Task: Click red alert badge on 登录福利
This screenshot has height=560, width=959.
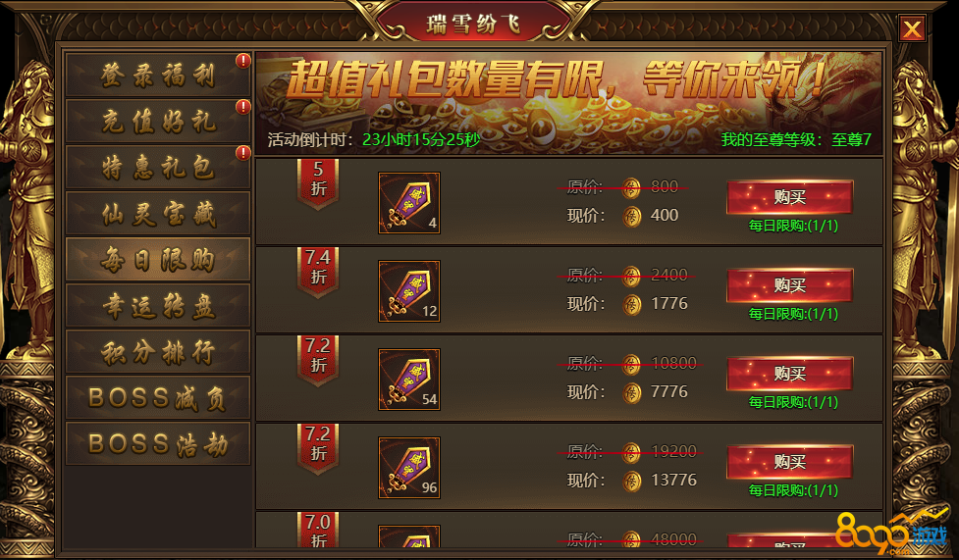Action: (x=243, y=61)
